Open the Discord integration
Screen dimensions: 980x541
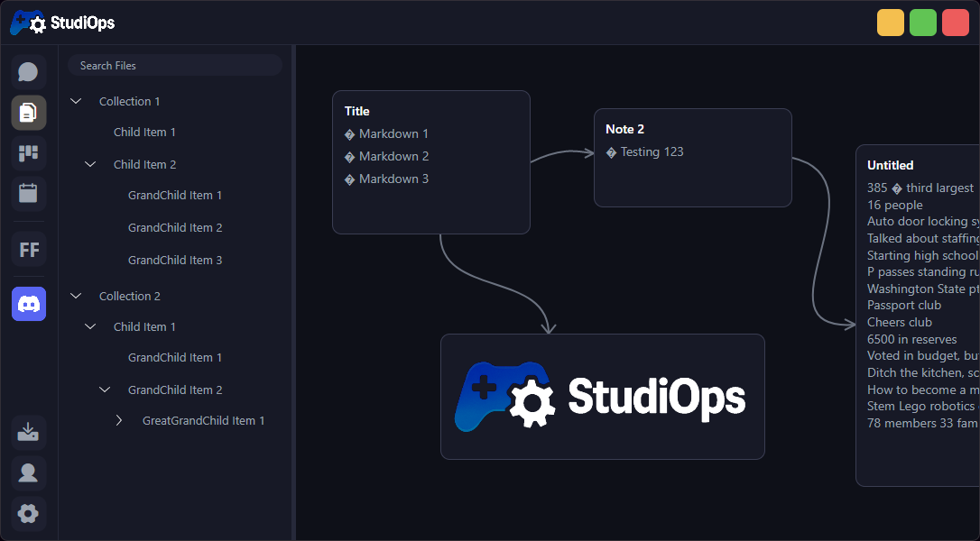[27, 304]
